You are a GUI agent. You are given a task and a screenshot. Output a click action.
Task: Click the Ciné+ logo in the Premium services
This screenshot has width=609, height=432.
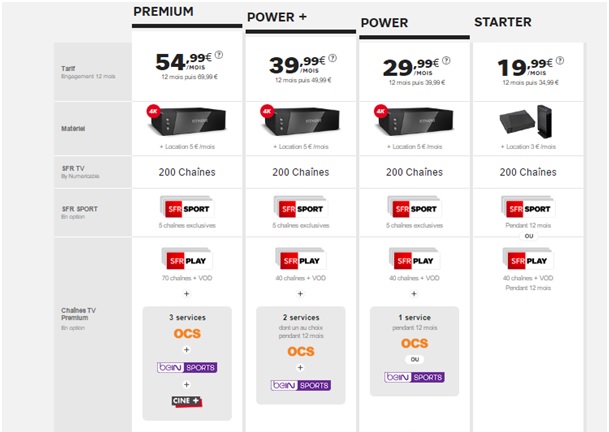click(x=187, y=400)
